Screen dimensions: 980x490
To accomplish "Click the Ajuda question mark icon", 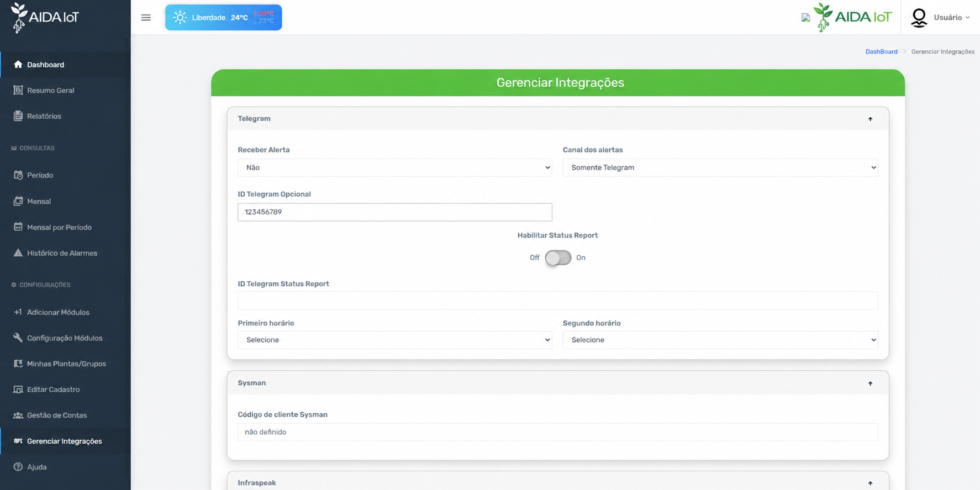I will point(18,467).
